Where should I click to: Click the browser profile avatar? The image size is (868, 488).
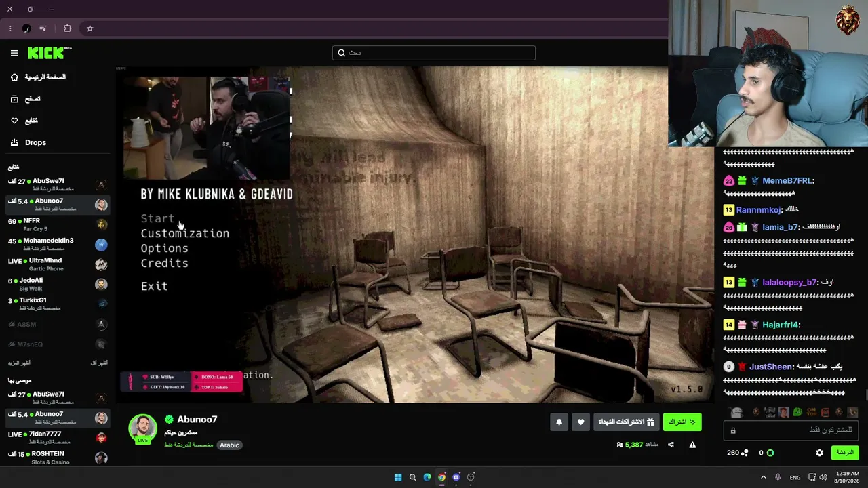click(x=26, y=28)
